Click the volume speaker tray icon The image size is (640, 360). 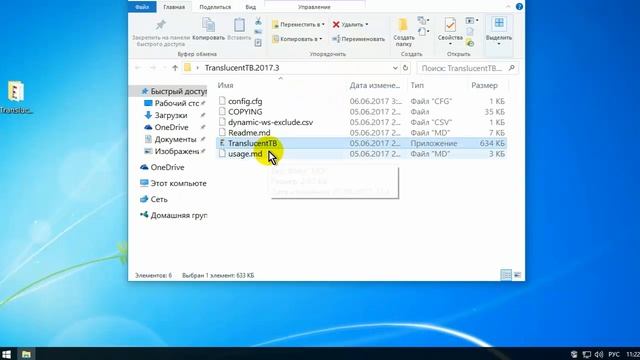click(599, 354)
